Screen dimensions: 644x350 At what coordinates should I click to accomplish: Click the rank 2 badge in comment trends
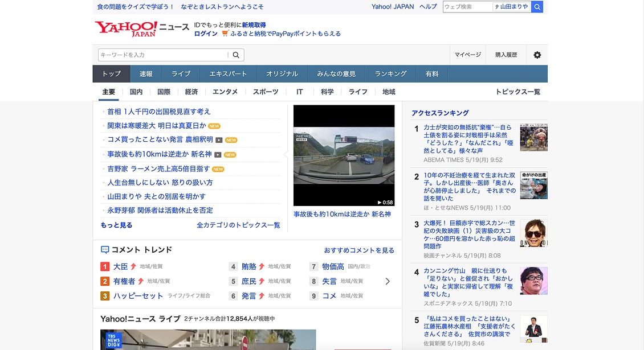pyautogui.click(x=105, y=281)
